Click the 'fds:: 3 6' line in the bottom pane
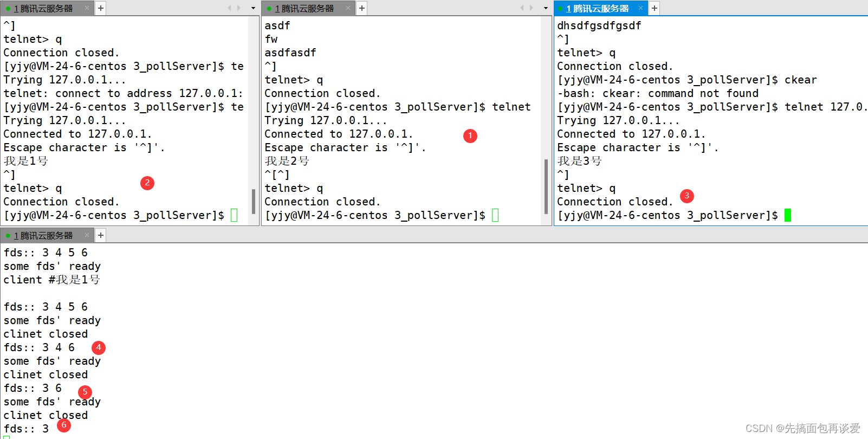Viewport: 868px width, 439px height. (33, 388)
